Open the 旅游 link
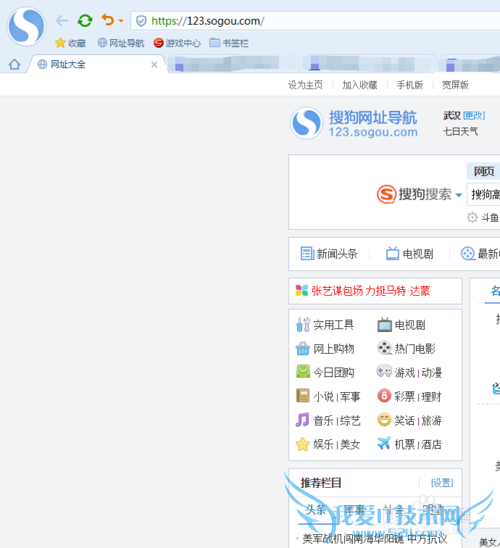 (x=432, y=420)
